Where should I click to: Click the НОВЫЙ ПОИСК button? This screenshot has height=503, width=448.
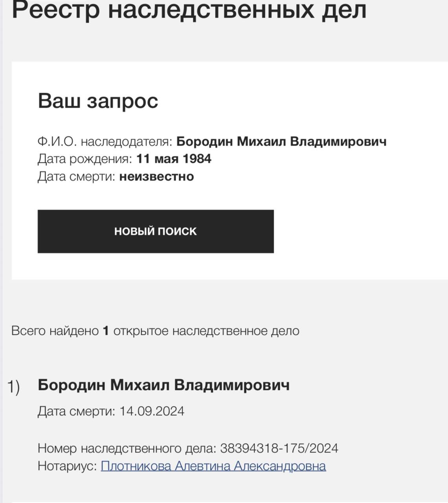pos(156,231)
